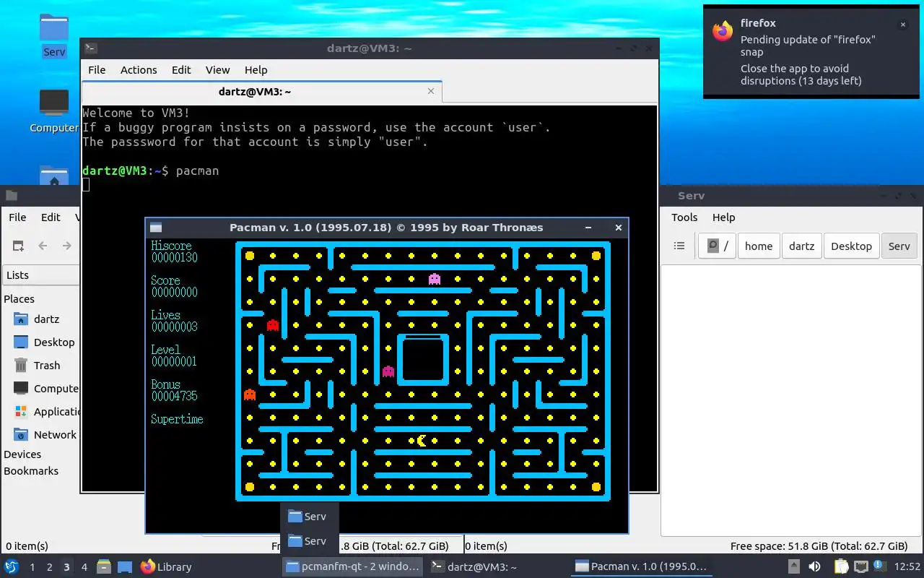Close the dartz@VM3 terminal tab
This screenshot has height=578, width=924.
point(431,91)
